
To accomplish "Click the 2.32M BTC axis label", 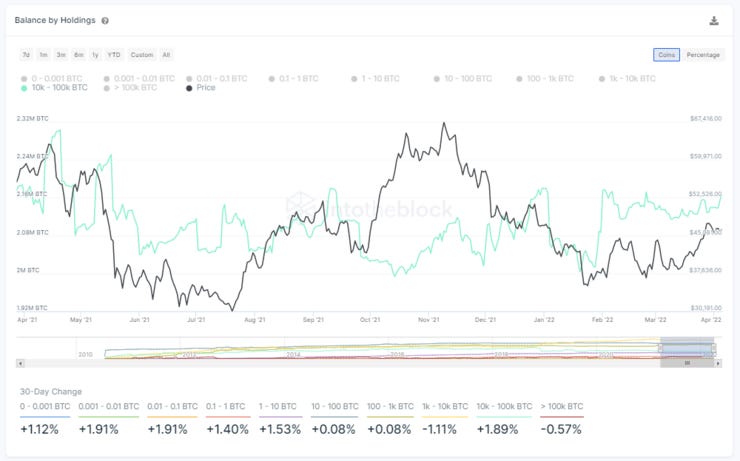I will coord(33,118).
